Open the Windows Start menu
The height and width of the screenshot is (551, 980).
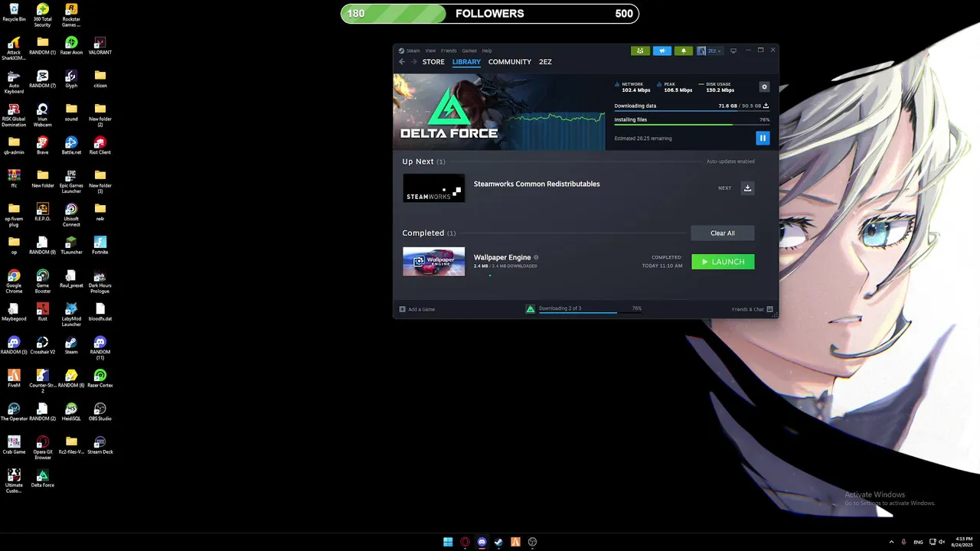pyautogui.click(x=448, y=542)
